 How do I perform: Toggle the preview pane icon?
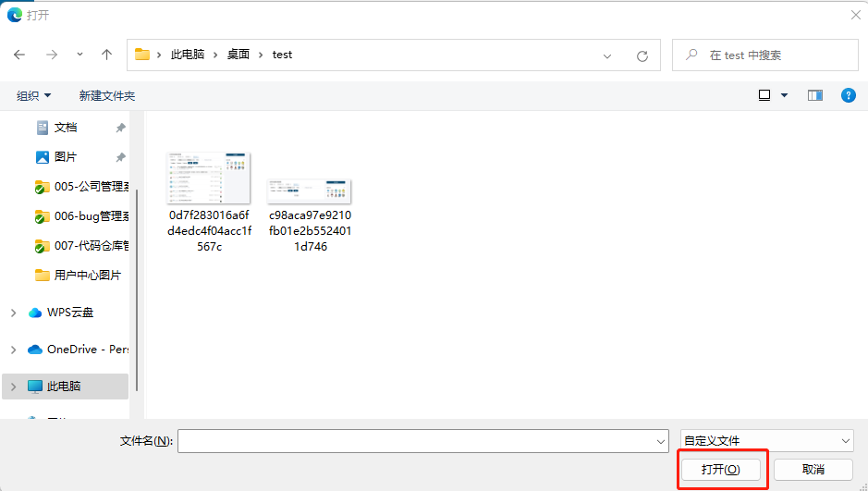[814, 95]
